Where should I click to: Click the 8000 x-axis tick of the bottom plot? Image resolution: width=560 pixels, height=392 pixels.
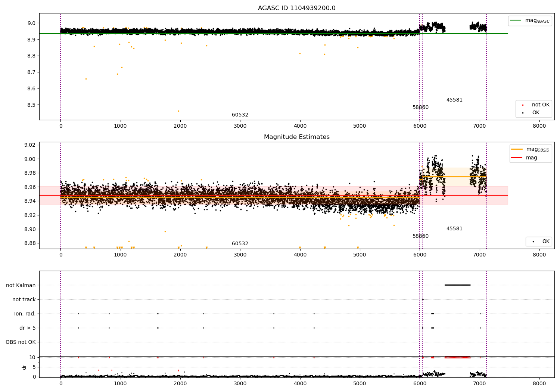click(x=539, y=383)
